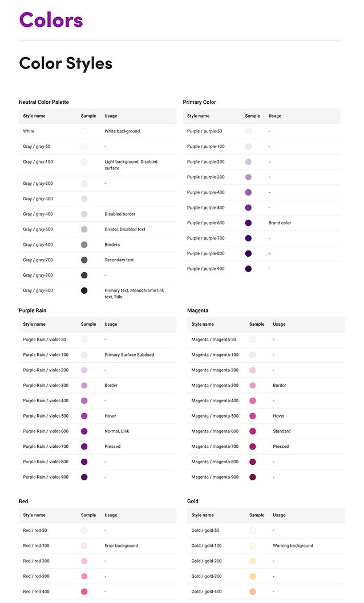
Task: Click the Purple Rain section heading
Action: click(x=33, y=310)
